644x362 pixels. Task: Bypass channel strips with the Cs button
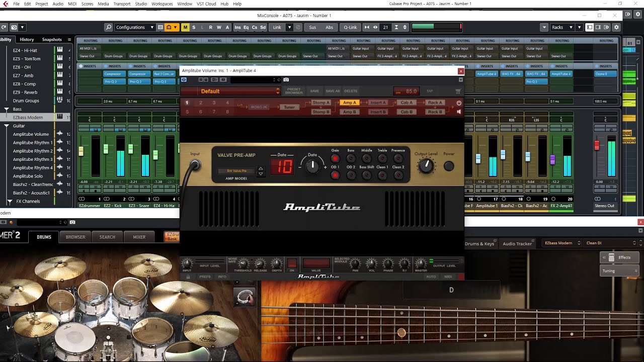click(x=255, y=27)
